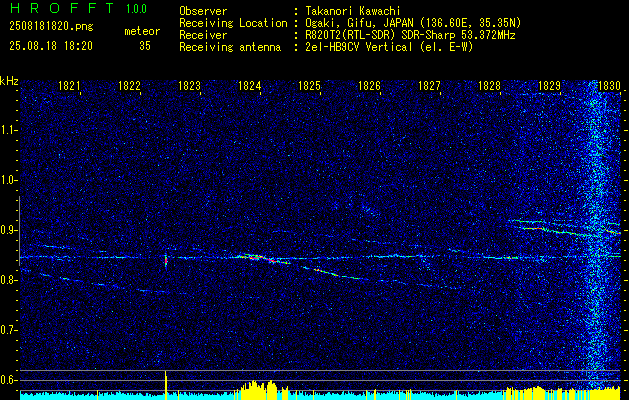Click time marker 1822
Screen dimensions: 629x400
click(x=129, y=85)
